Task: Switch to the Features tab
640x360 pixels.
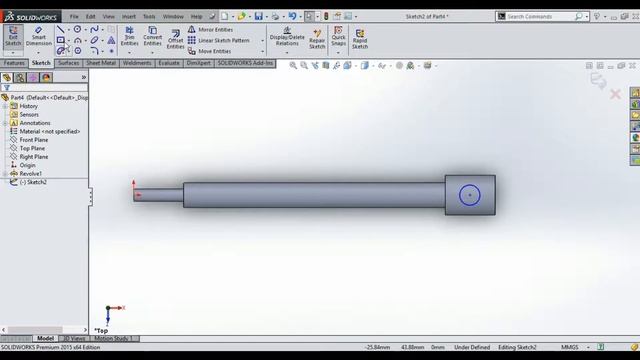Action: 14,63
